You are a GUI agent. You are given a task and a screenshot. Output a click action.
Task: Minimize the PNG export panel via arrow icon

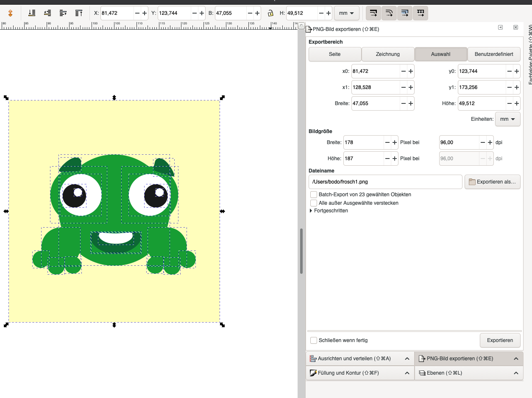click(500, 27)
